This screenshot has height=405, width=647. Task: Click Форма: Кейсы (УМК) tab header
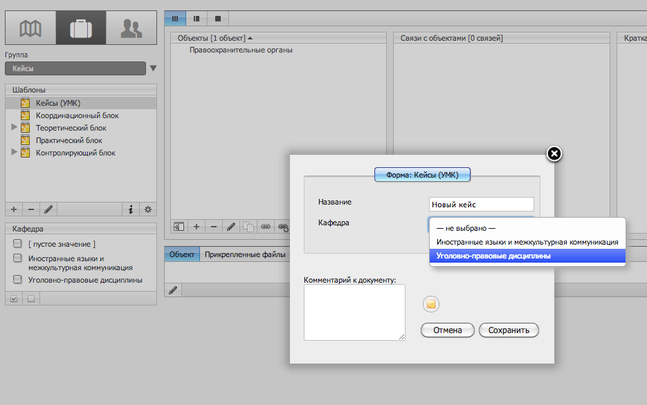click(x=422, y=175)
